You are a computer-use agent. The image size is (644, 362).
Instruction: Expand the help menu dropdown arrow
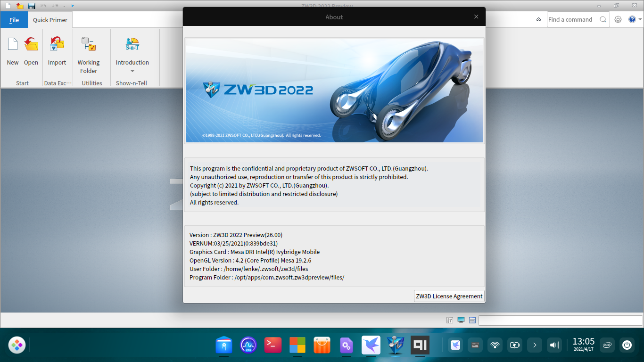click(x=640, y=19)
